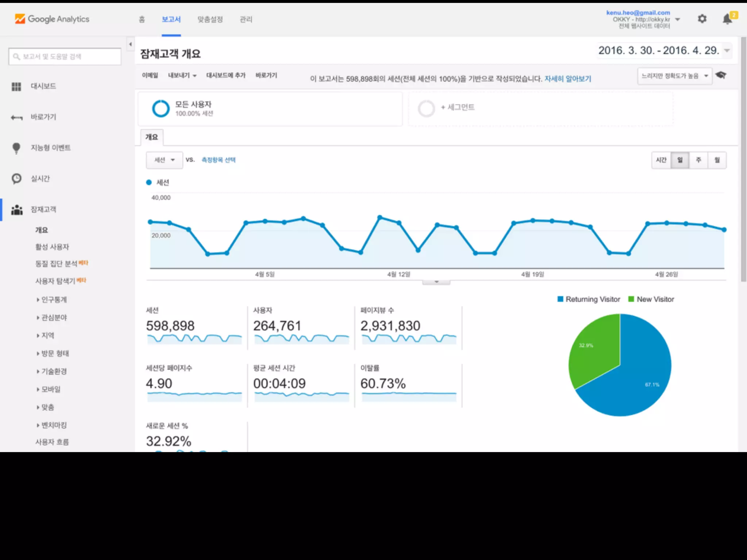Viewport: 747px width, 560px height.
Task: Open the 맞춤설정 top tab
Action: 210,19
